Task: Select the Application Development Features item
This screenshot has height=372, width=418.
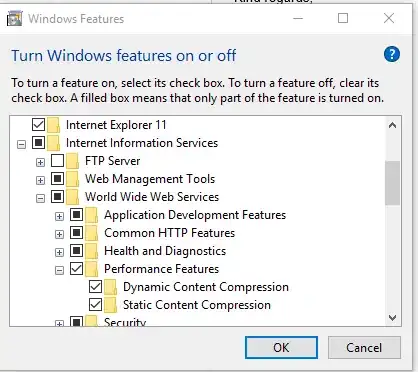Action: pyautogui.click(x=195, y=215)
